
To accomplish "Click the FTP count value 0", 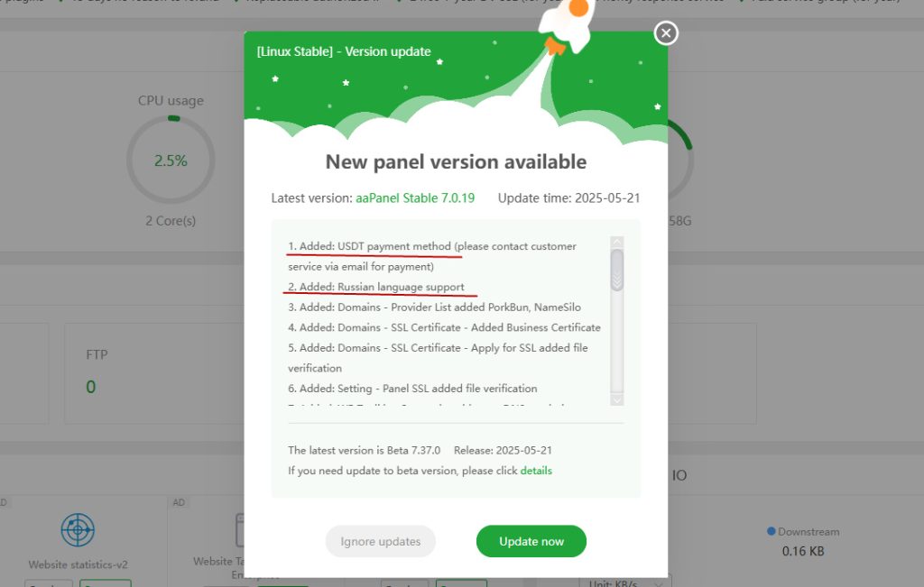I will [91, 387].
